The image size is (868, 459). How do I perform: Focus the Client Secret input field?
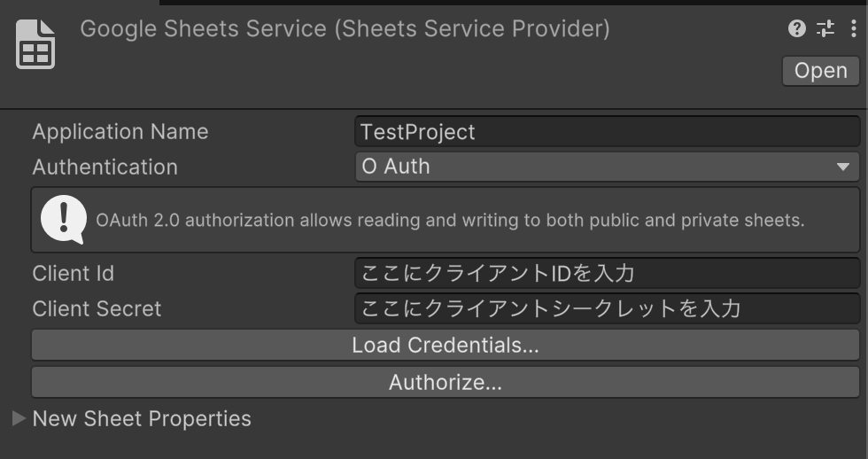(x=608, y=308)
